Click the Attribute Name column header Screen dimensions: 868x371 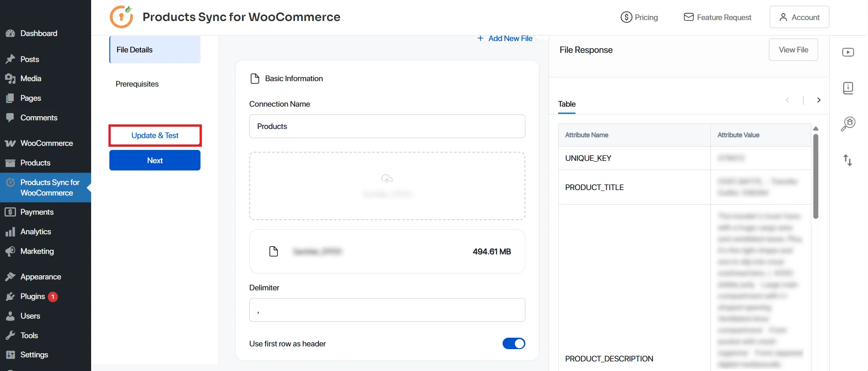point(634,135)
